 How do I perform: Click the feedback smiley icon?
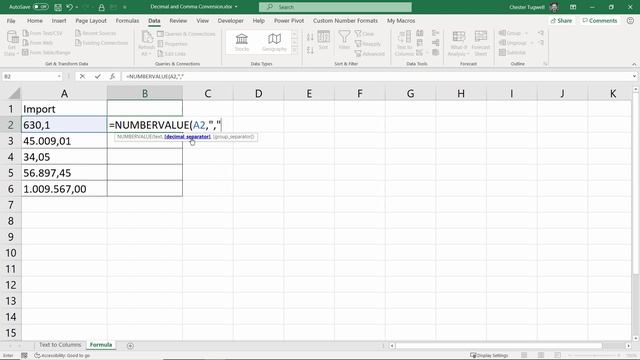coord(630,20)
